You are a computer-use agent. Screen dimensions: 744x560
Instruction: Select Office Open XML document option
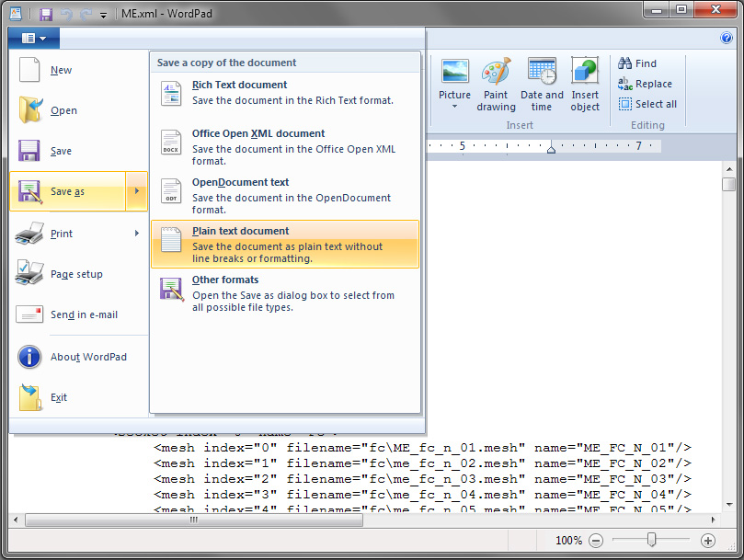pos(284,146)
